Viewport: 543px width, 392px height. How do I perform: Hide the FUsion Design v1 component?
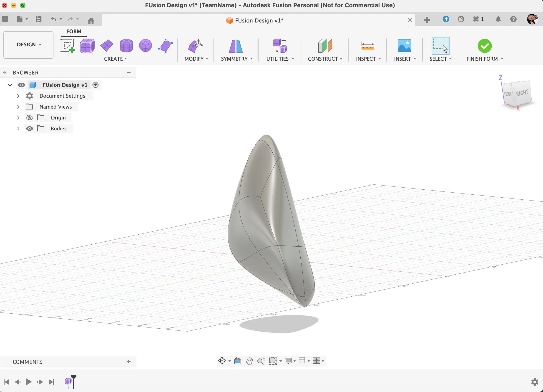[x=21, y=85]
